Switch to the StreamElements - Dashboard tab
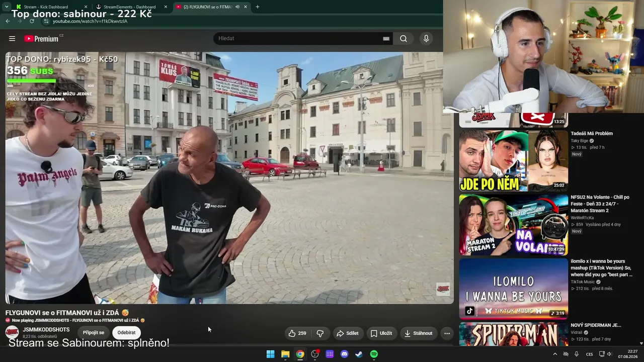The width and height of the screenshot is (644, 362). point(129,7)
